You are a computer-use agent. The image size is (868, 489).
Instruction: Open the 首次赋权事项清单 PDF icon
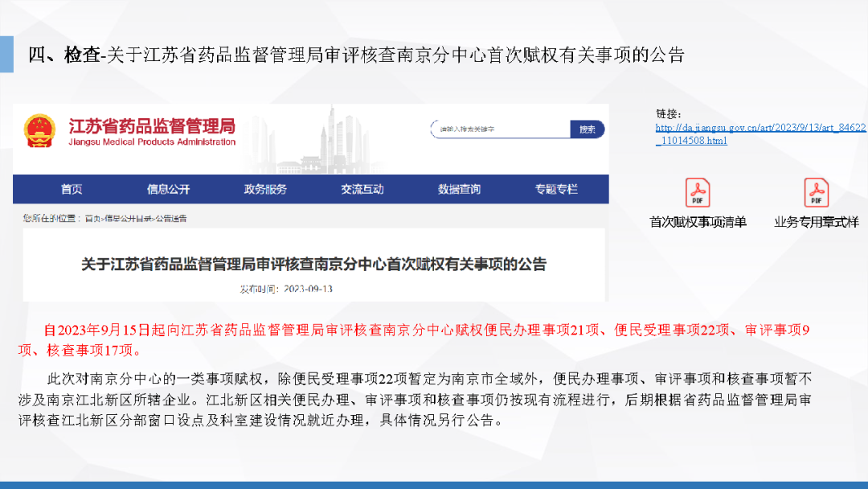(x=697, y=193)
